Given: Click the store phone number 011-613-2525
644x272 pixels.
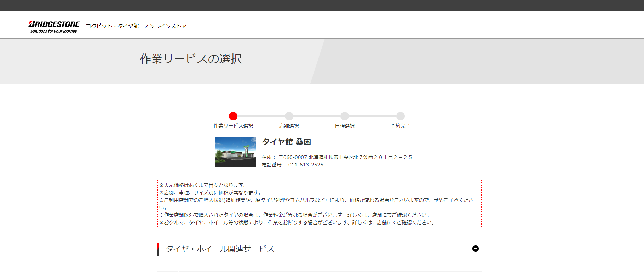Looking at the screenshot, I should click(306, 165).
